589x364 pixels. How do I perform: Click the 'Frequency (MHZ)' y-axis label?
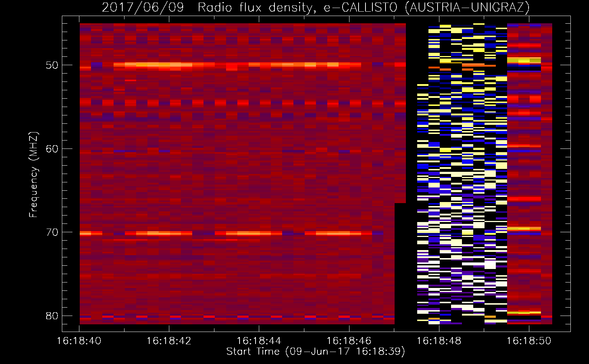pyautogui.click(x=33, y=175)
